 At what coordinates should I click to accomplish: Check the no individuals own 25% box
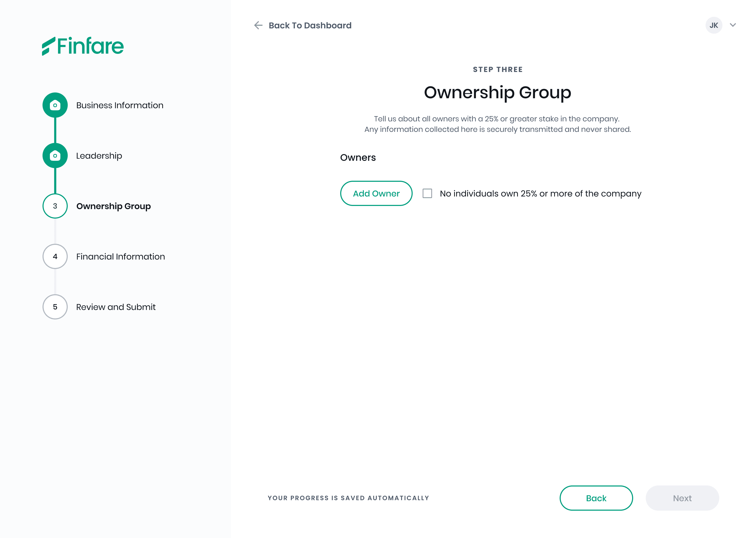click(427, 193)
